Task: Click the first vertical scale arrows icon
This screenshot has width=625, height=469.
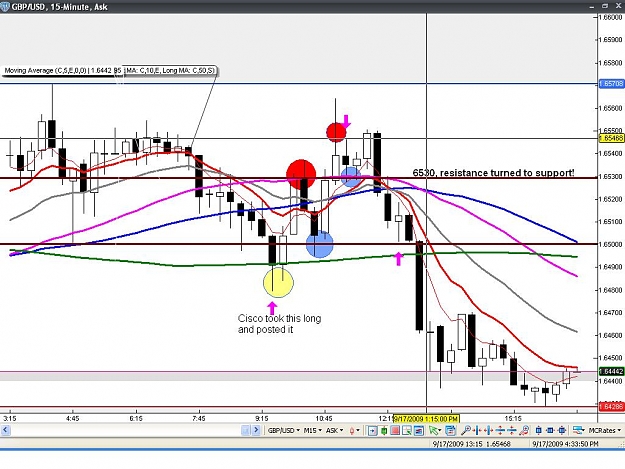Action: pyautogui.click(x=500, y=430)
